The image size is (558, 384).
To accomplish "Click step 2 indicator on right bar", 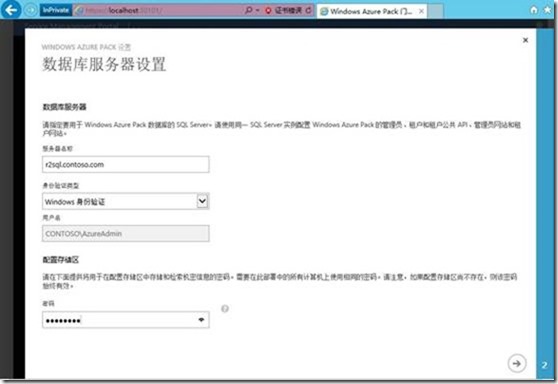I will [544, 365].
